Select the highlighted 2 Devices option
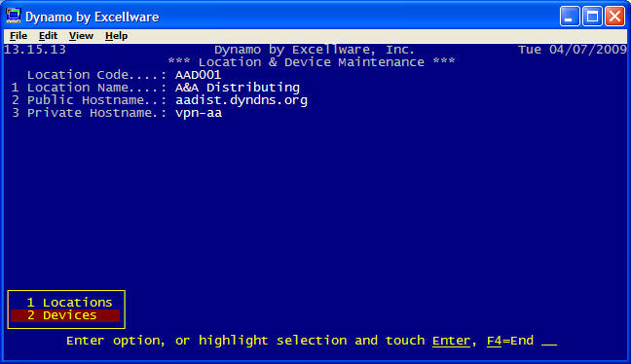This screenshot has width=631, height=364. 65,315
